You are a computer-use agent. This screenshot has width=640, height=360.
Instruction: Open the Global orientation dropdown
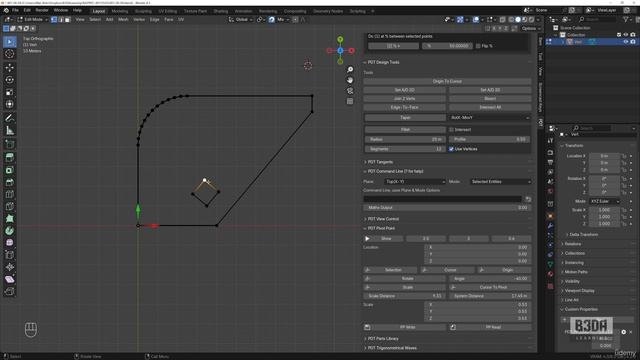click(x=241, y=19)
